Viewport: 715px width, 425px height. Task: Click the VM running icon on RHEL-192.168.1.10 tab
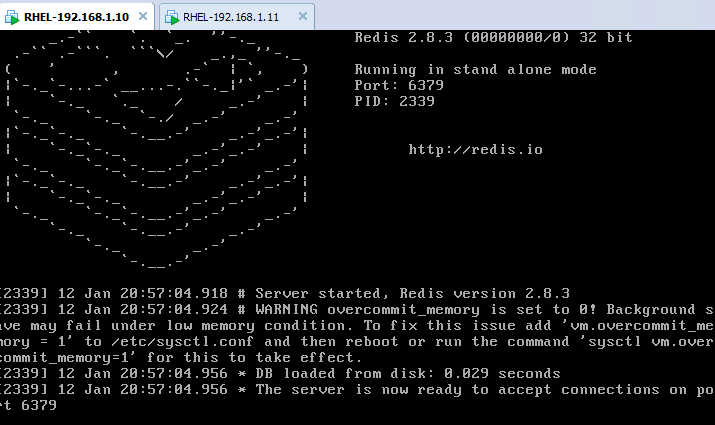12,17
